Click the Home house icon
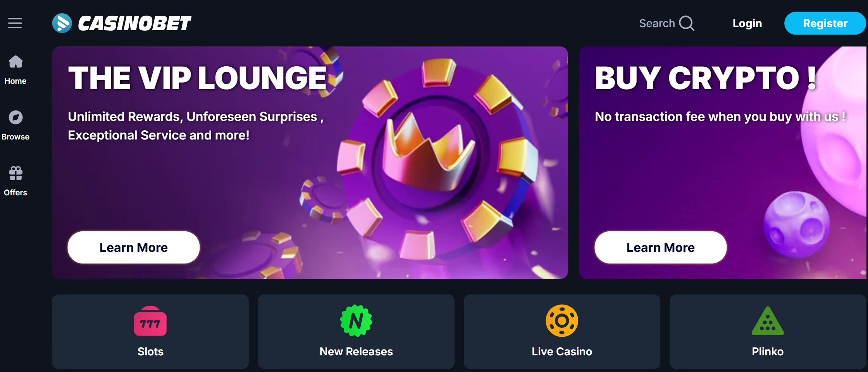 [15, 62]
